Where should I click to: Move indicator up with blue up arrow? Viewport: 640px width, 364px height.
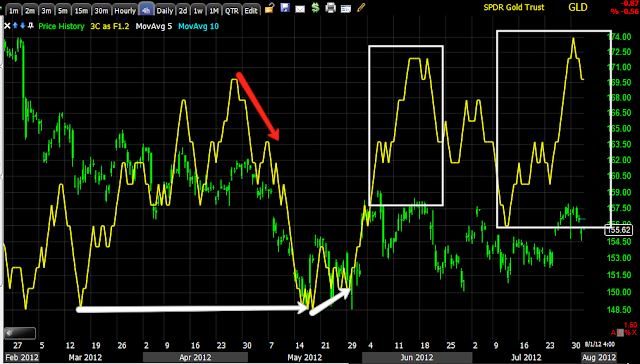tap(15, 26)
